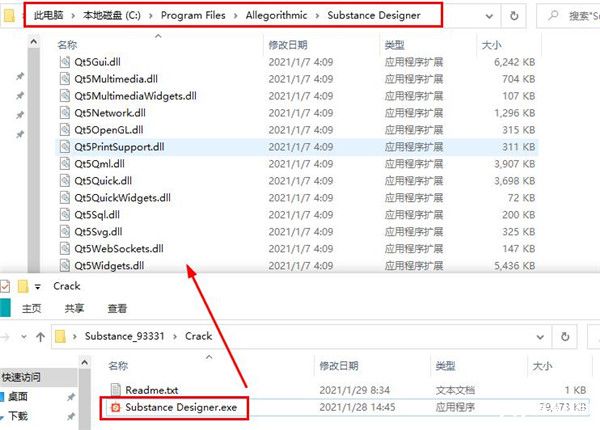Click the Readme.txt document icon
Viewport: 600px width, 430px height.
[116, 390]
